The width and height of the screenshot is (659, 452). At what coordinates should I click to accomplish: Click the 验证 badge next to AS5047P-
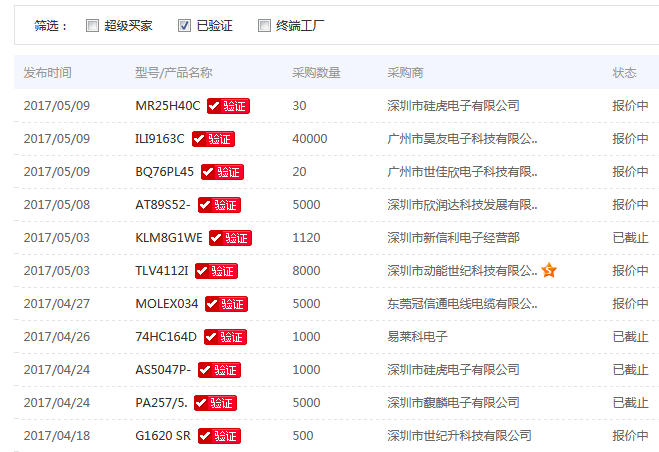click(219, 370)
